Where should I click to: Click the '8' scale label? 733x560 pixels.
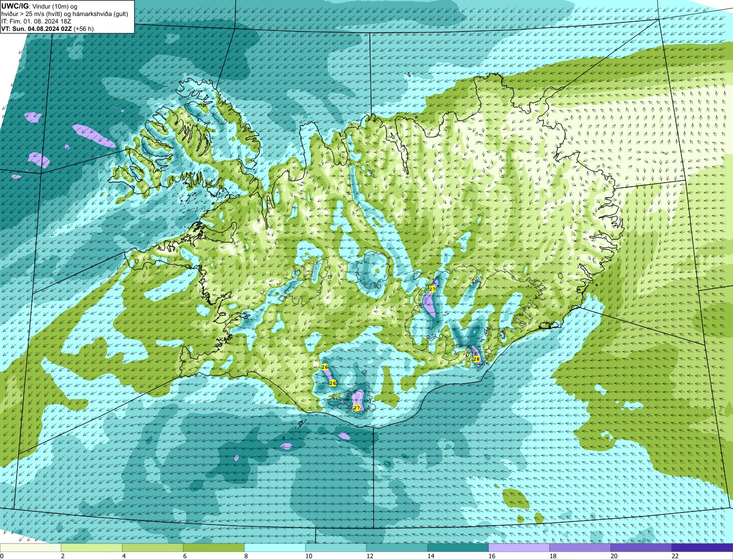[246, 556]
